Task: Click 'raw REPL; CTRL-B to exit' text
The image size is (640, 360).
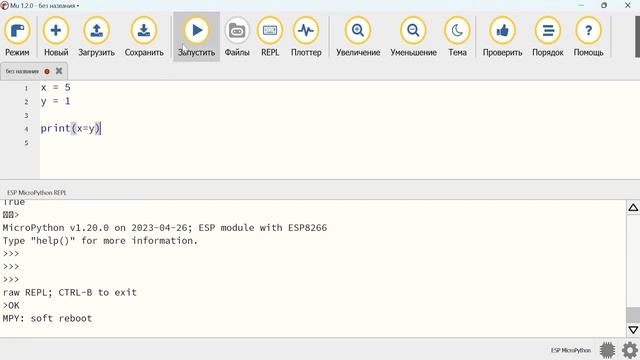Action: click(x=70, y=292)
